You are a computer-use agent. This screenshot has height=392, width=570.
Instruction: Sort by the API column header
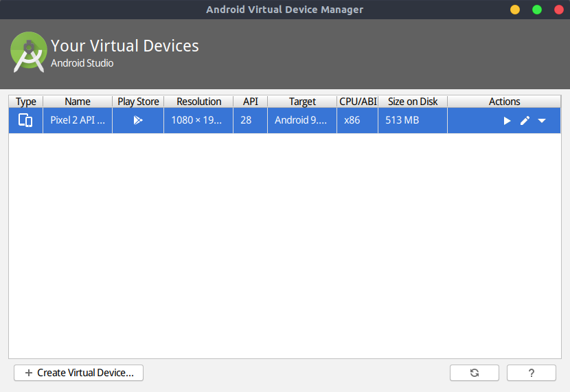(x=251, y=102)
